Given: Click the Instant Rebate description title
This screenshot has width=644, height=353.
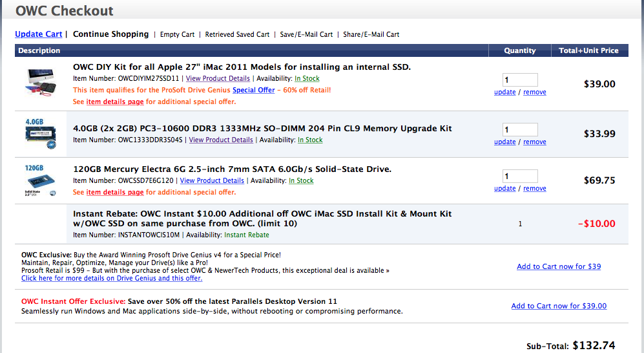Looking at the screenshot, I should coord(262,219).
